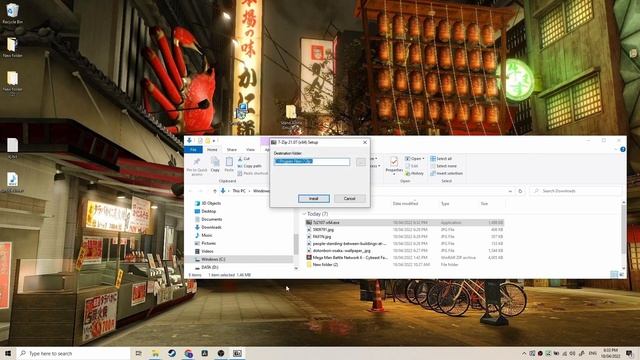Click the taskbar clock and date
The width and height of the screenshot is (640, 360).
611,353
